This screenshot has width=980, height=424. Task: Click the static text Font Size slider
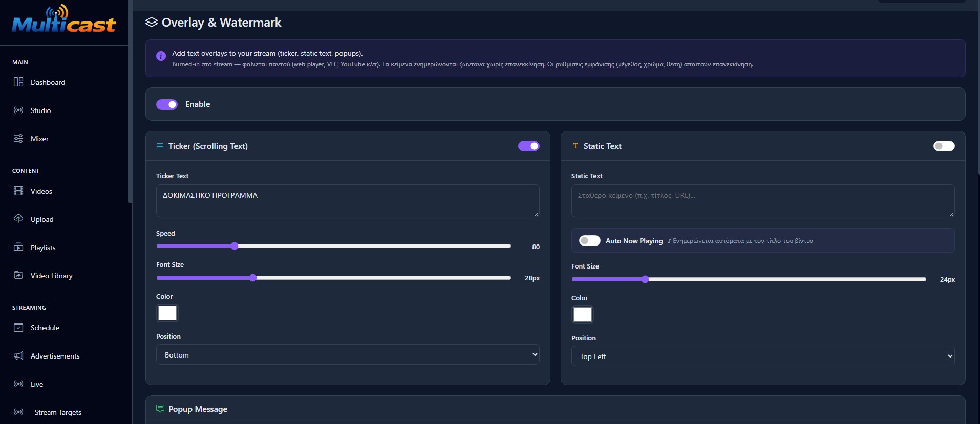[749, 279]
